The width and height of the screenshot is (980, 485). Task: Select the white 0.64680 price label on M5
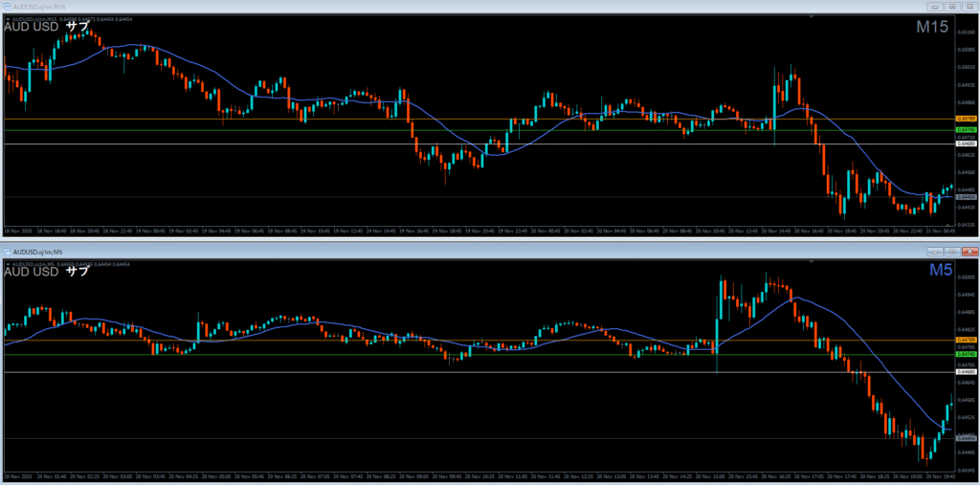(966, 372)
